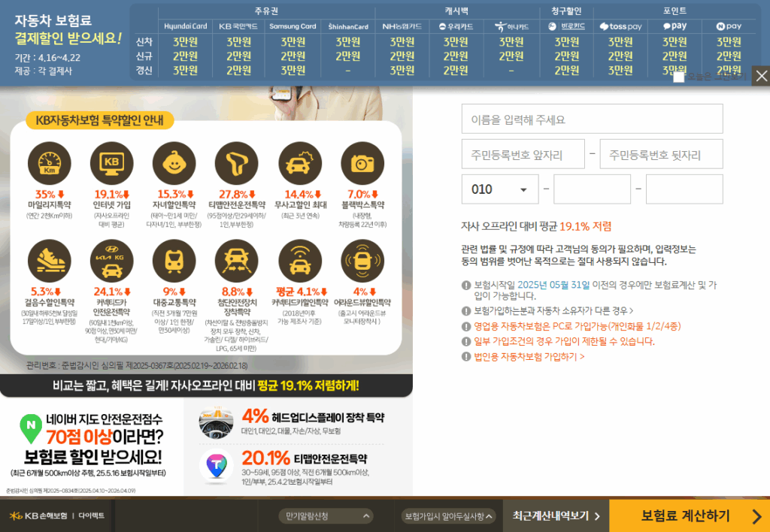Click the Tmap safe driving icon
Viewport: 770px width, 532px height.
237,163
